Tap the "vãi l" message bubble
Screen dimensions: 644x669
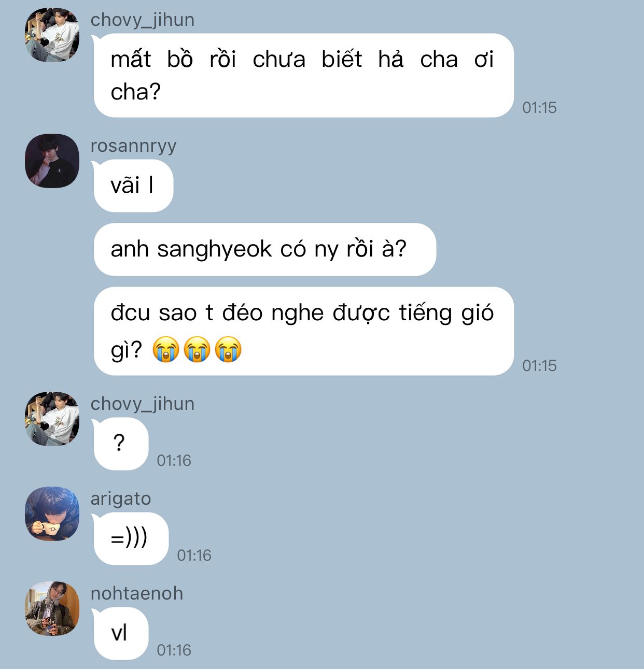(133, 186)
